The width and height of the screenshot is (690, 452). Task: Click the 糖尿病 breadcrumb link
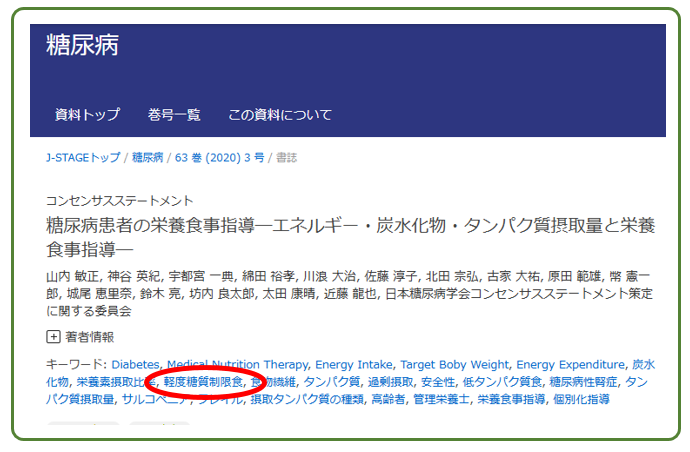(147, 158)
